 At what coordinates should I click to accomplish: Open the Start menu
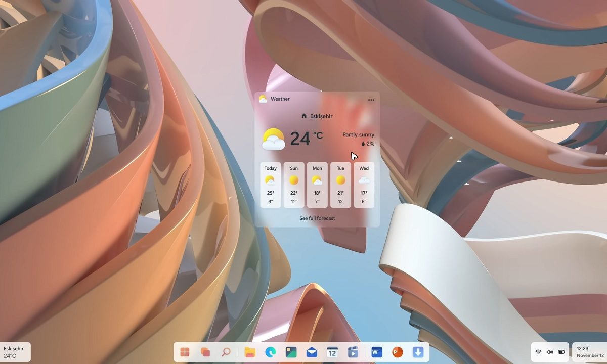pyautogui.click(x=185, y=352)
